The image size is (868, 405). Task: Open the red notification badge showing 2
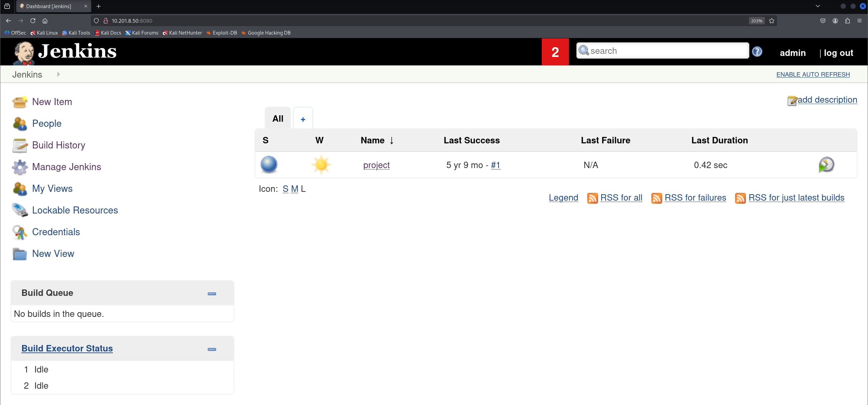(x=555, y=52)
